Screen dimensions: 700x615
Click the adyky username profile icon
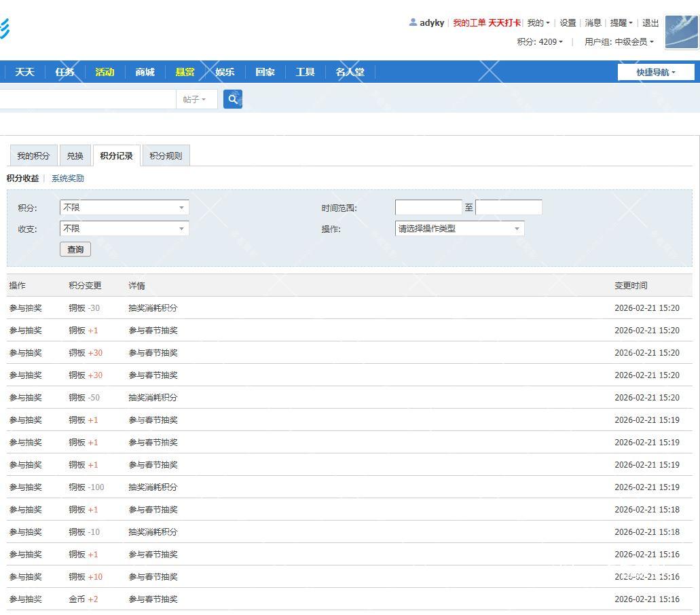coord(413,22)
